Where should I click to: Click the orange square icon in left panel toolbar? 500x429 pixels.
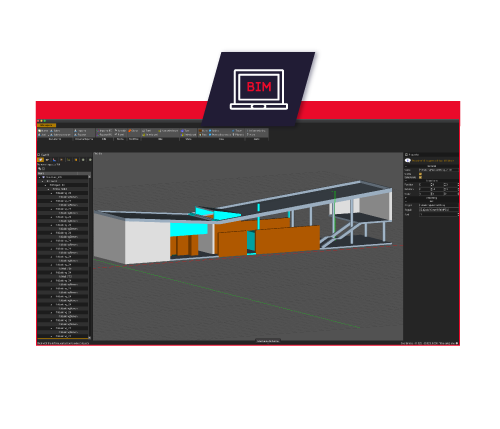coord(76,160)
